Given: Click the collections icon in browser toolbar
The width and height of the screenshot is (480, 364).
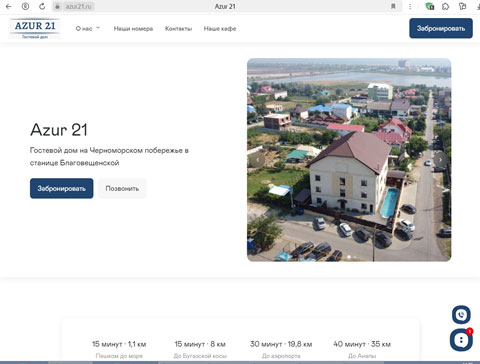Looking at the screenshot, I should pos(462,6).
